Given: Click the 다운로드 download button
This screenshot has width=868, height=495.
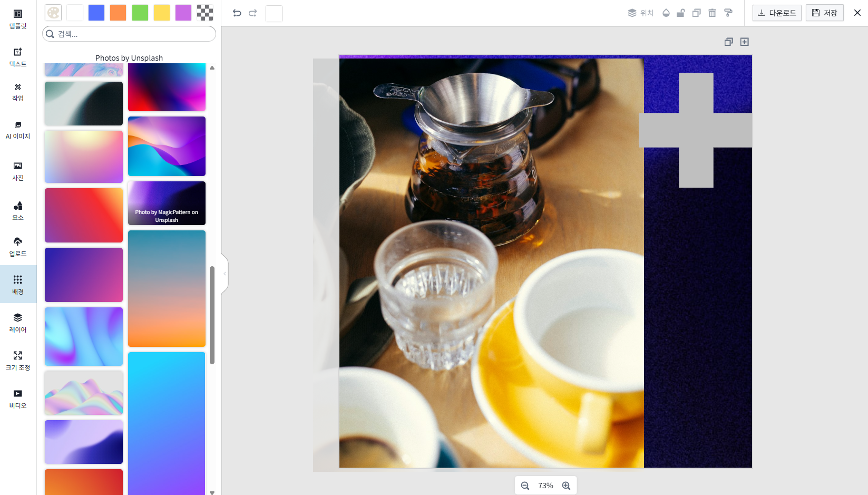Looking at the screenshot, I should pos(777,13).
